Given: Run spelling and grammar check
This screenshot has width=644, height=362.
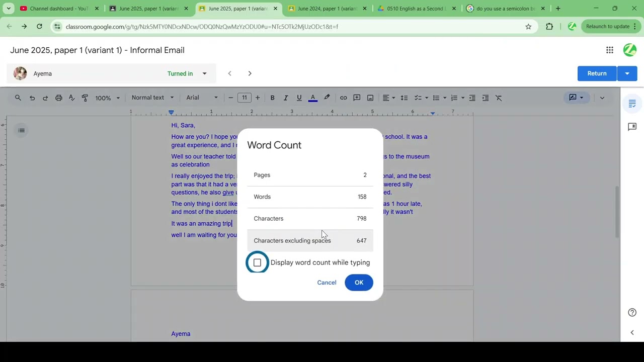Looking at the screenshot, I should click(71, 98).
